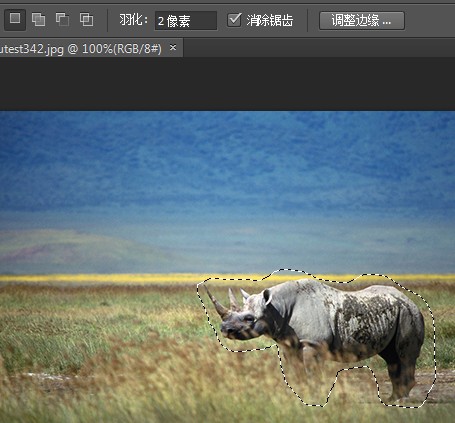Click the rhino's long front horn
455x423 pixels.
coord(216,303)
